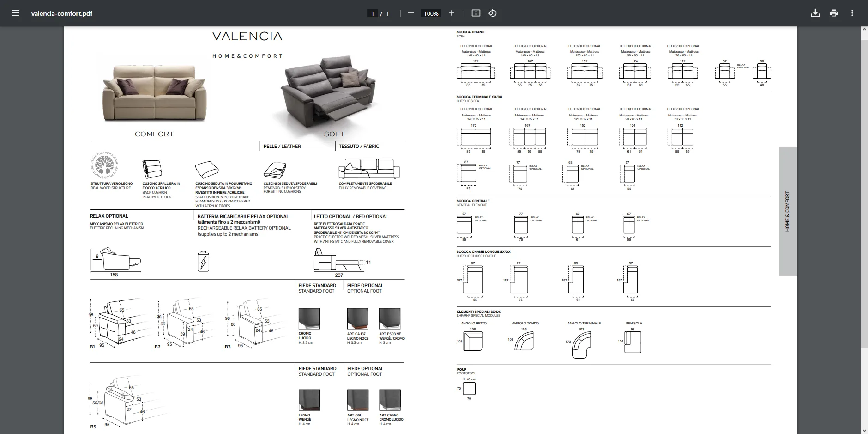Click the zoom in plus button

point(452,13)
